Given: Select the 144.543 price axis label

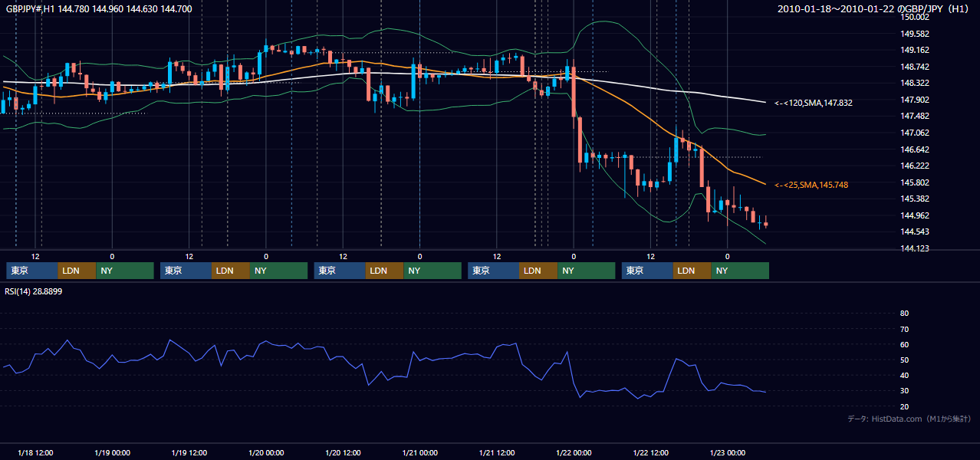Looking at the screenshot, I should [915, 232].
